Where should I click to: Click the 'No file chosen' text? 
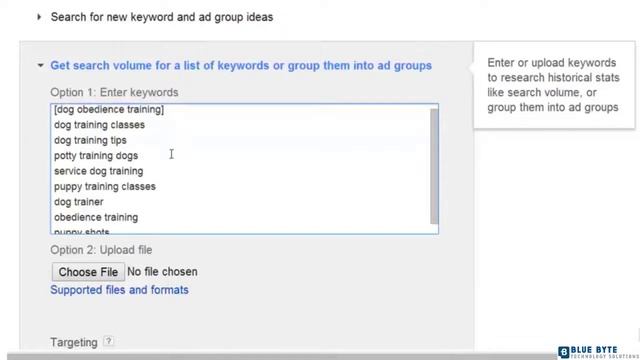pos(162,272)
